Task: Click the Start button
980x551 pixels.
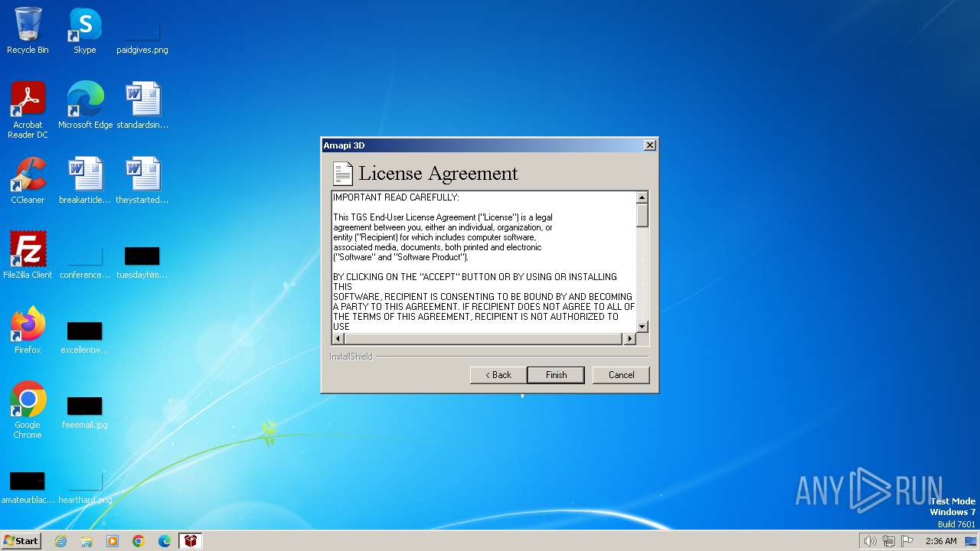Action: tap(21, 541)
